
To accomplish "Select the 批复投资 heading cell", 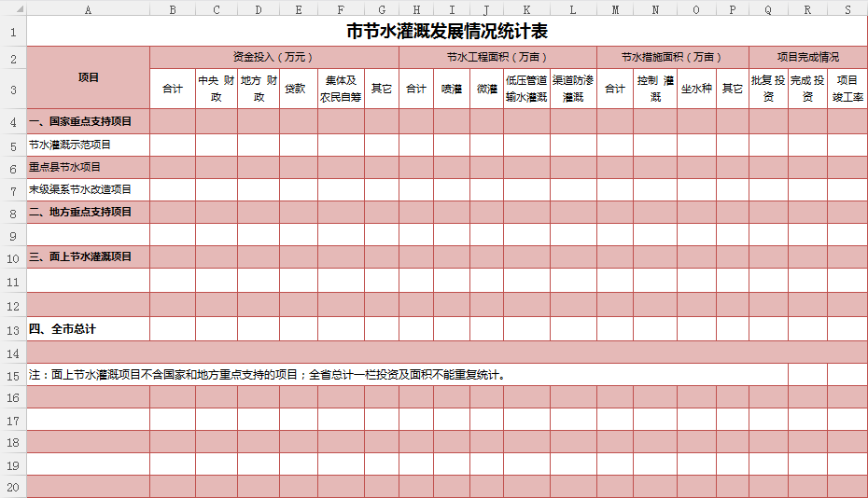I will click(768, 89).
